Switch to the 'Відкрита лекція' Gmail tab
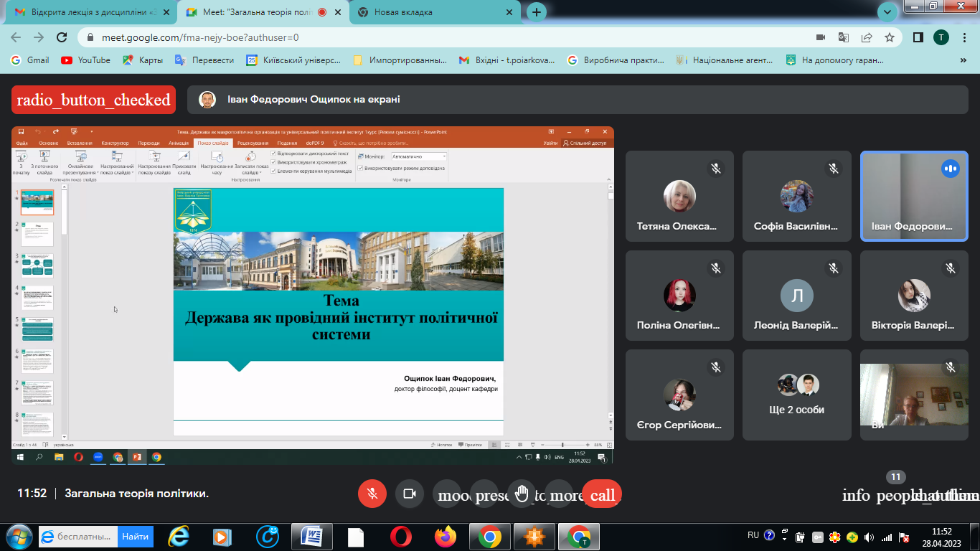This screenshot has width=980, height=551. tap(86, 12)
